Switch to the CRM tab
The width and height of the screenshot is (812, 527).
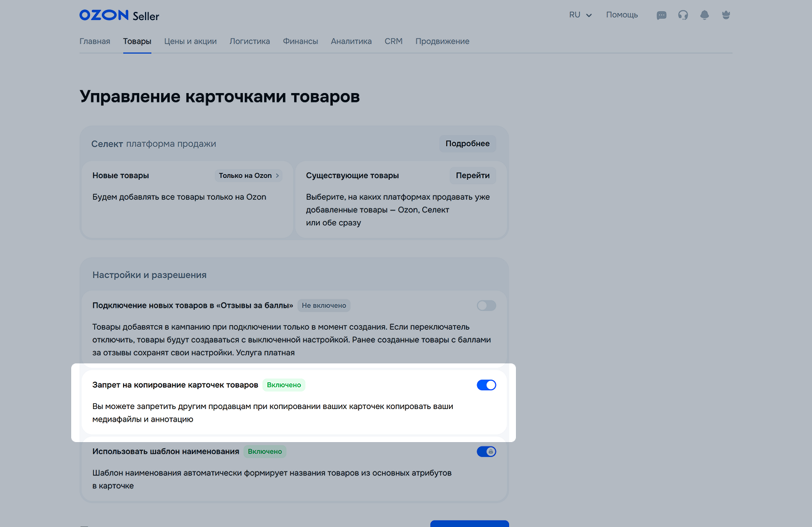(394, 41)
